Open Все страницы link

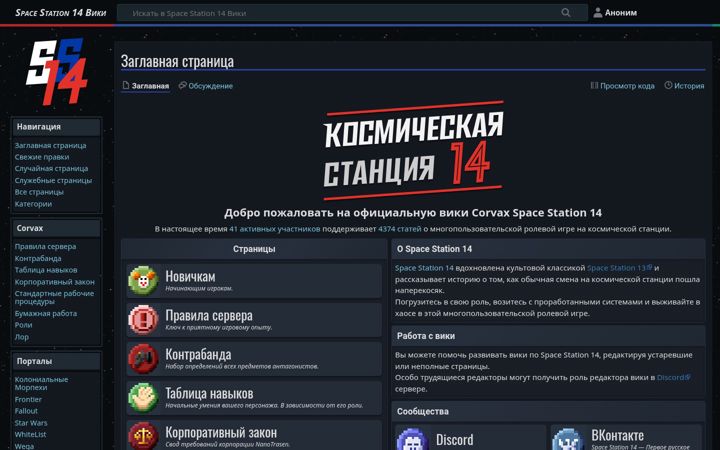coord(39,192)
